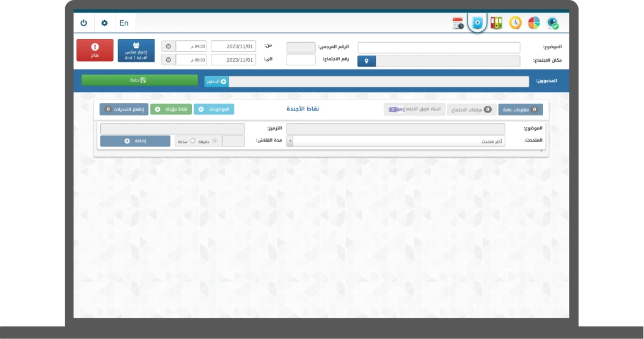
Task: Open settings via the gear icon
Action: pos(104,23)
